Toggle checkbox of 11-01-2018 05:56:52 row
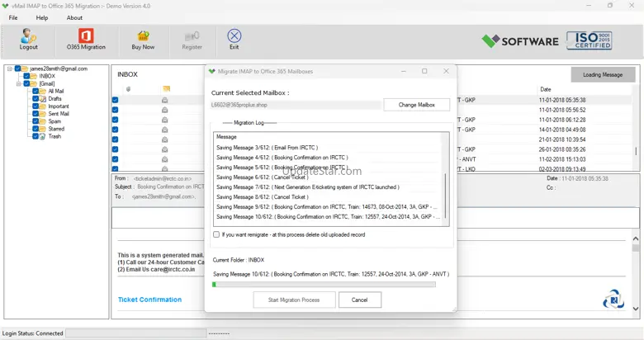 (115, 110)
